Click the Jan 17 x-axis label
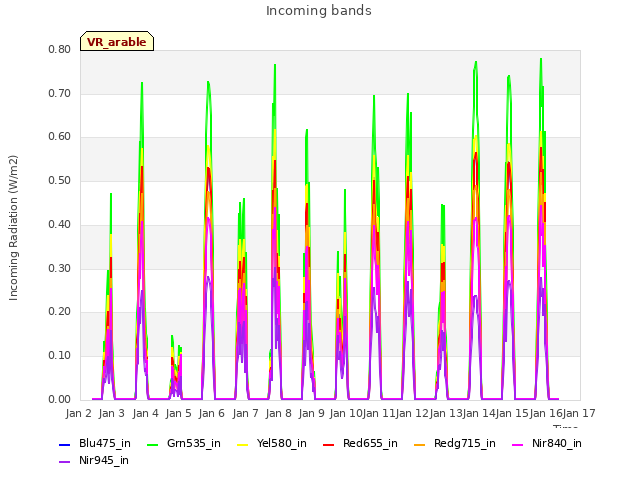Screen dimensions: 640x480 click(x=579, y=414)
